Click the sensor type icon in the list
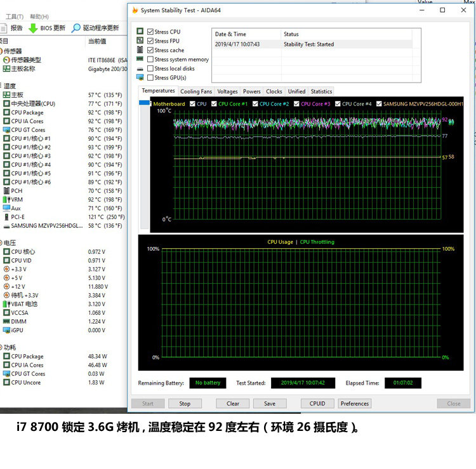 point(6,60)
